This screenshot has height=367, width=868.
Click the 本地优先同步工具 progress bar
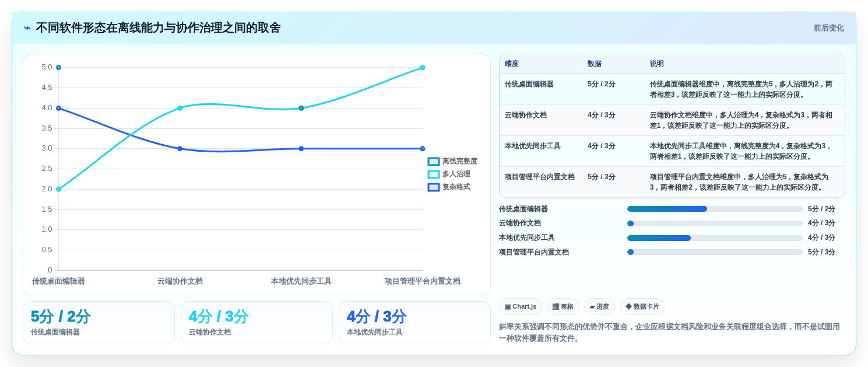[x=715, y=238]
